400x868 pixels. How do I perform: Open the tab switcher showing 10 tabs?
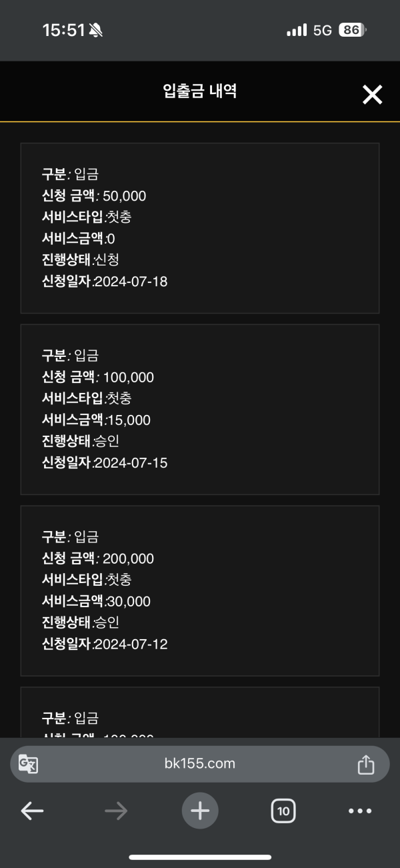pos(283,811)
